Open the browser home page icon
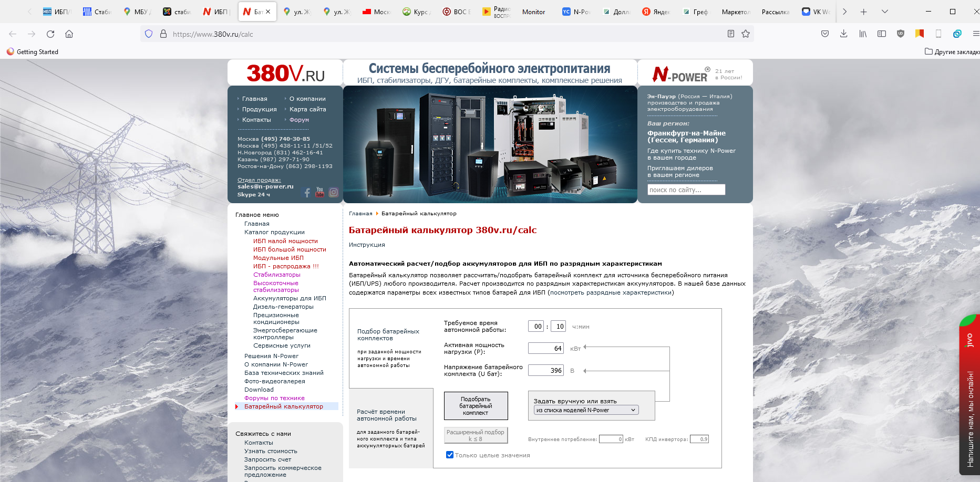This screenshot has width=980, height=482. [69, 34]
